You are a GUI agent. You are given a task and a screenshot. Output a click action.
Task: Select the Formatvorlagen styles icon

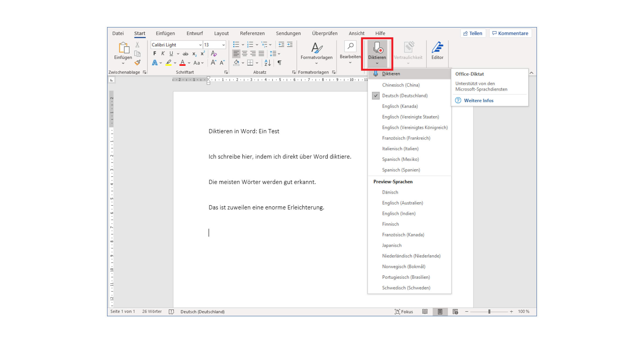(317, 48)
